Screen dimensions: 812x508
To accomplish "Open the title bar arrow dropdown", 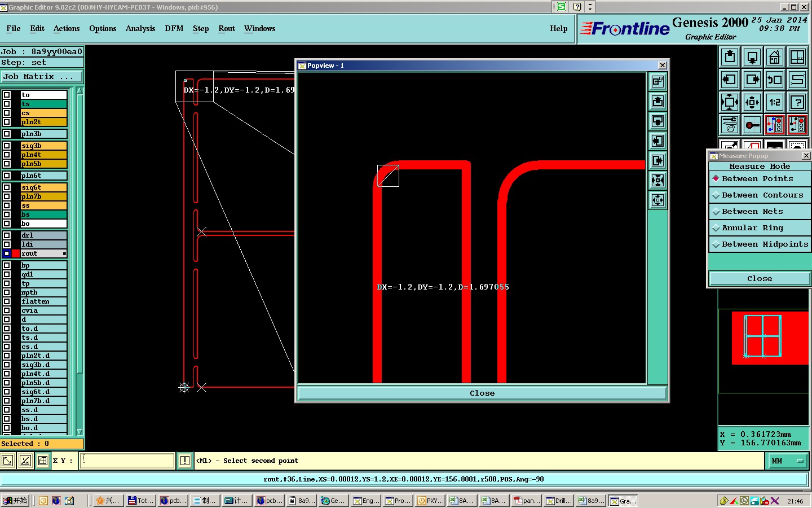I will click(x=590, y=7).
